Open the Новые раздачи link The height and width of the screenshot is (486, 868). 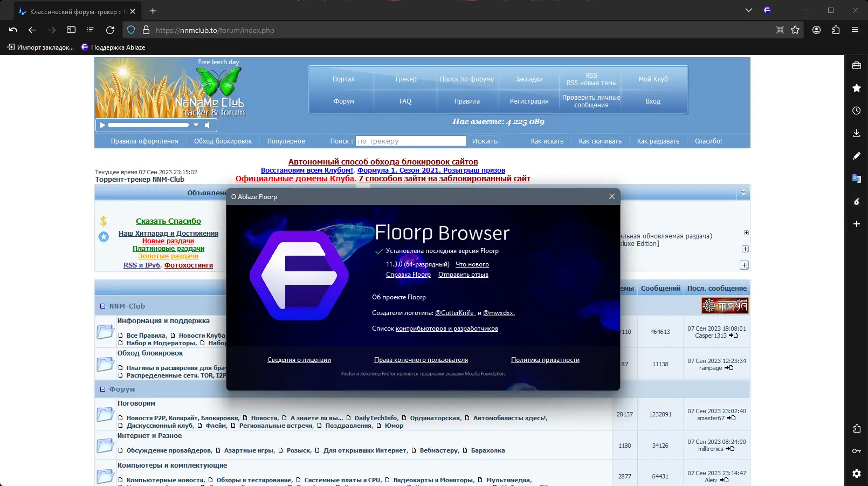pyautogui.click(x=168, y=241)
